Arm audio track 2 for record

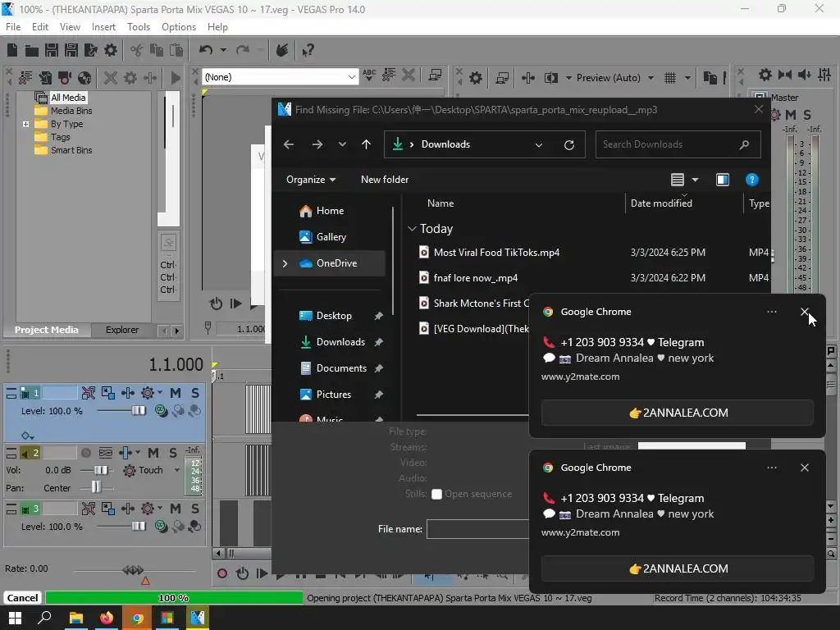(x=85, y=453)
